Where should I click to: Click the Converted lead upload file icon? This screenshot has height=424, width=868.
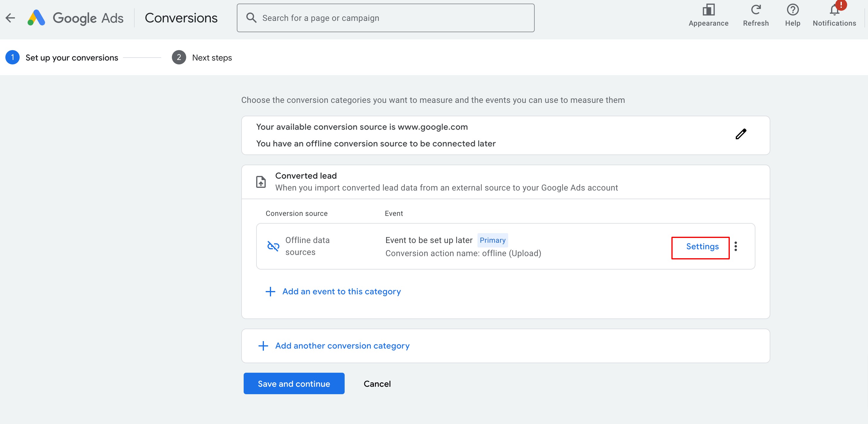[x=261, y=182]
